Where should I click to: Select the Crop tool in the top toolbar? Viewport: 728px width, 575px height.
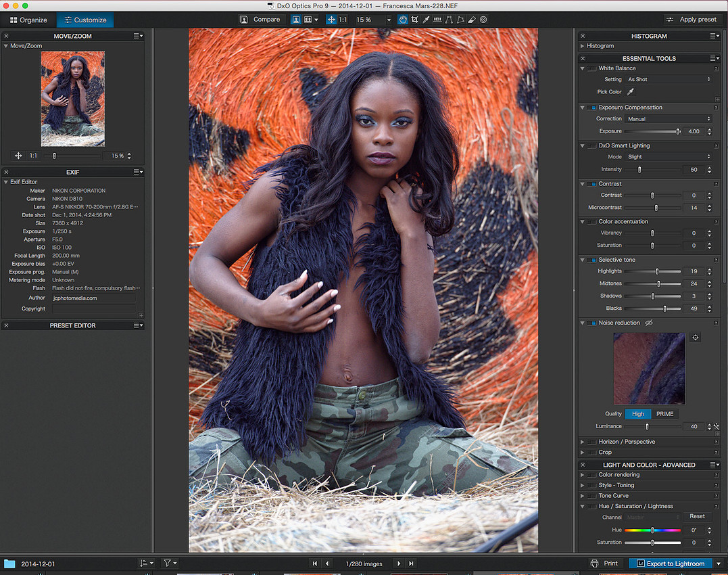coord(414,20)
